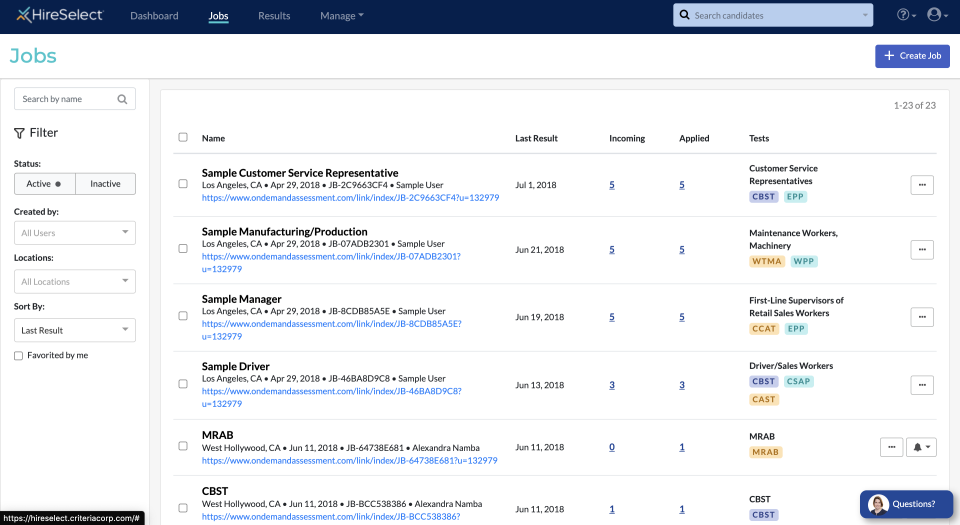Open the Manage menu
Image resolution: width=960 pixels, height=525 pixels.
(x=341, y=16)
